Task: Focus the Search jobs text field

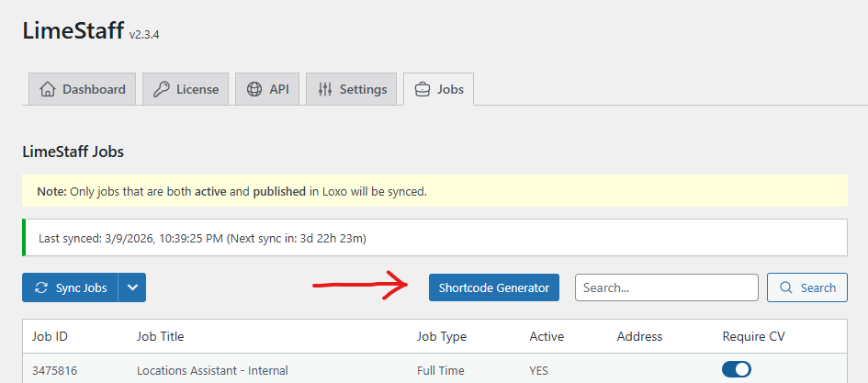Action: pyautogui.click(x=666, y=287)
